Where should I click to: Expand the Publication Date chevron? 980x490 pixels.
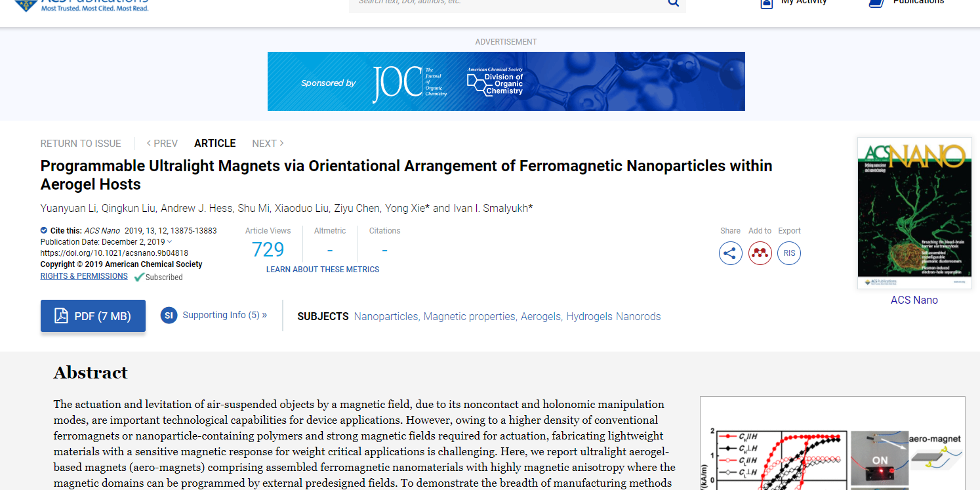(170, 242)
